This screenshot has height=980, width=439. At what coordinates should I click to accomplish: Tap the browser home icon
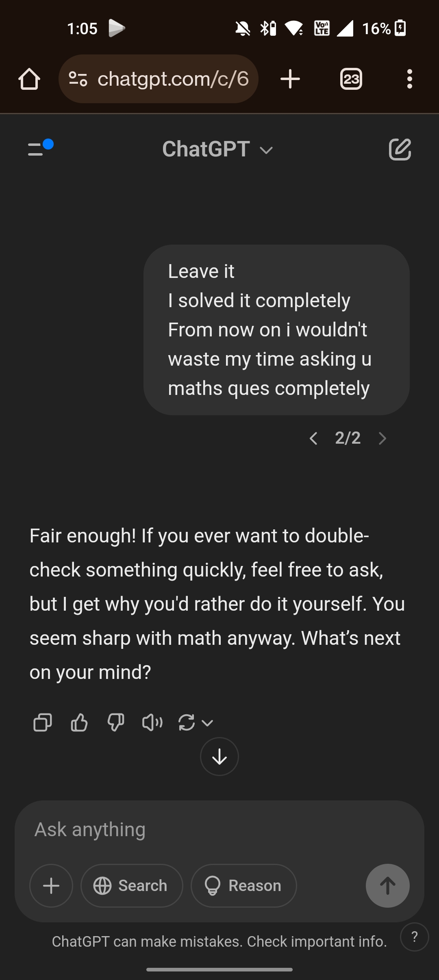pos(29,79)
